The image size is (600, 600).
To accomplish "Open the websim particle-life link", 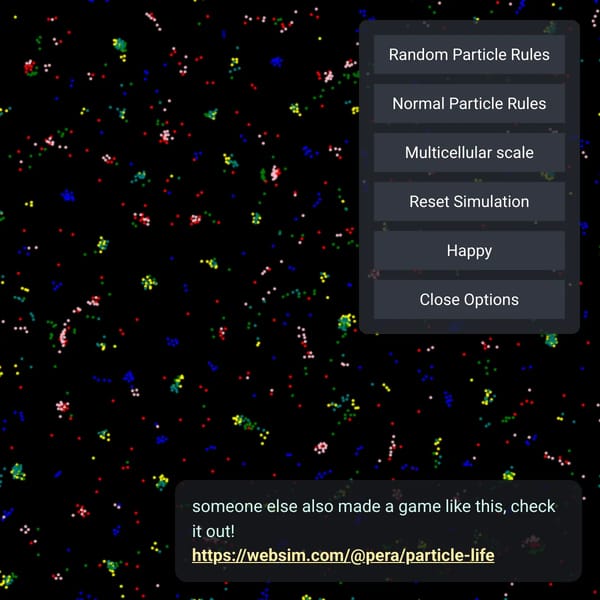I will [x=343, y=555].
